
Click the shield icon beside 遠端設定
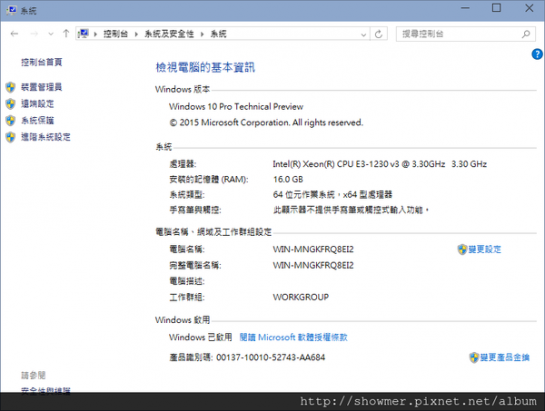point(11,104)
